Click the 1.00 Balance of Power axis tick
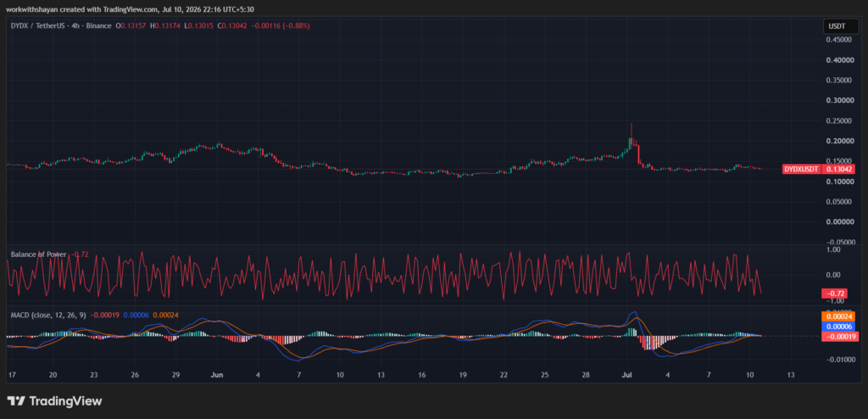 coord(833,250)
